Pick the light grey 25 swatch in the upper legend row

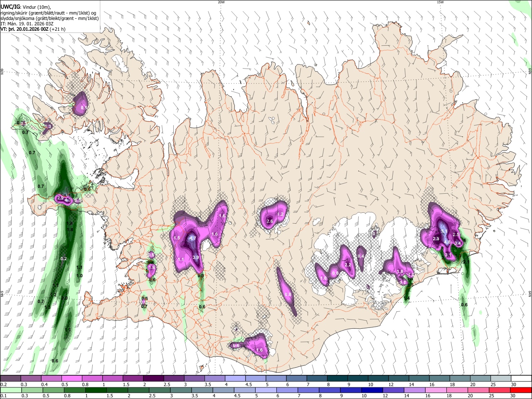pos(500,378)
